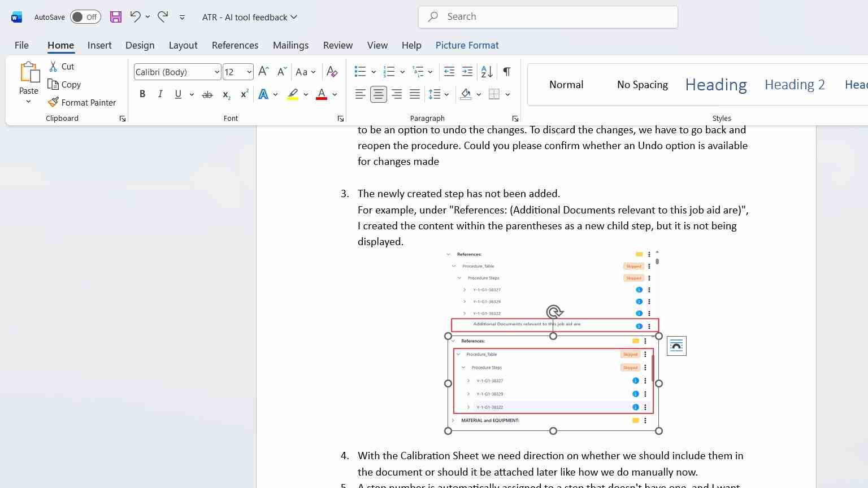Click the Save icon in title bar
The image size is (868, 488).
pyautogui.click(x=116, y=17)
